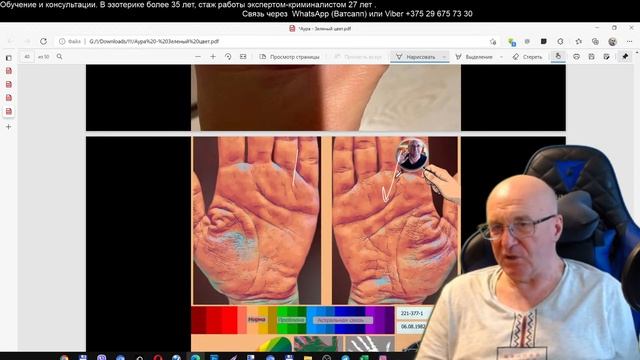Switch to the last PDF tab in vertical tabs
The image size is (640, 360).
click(x=9, y=111)
